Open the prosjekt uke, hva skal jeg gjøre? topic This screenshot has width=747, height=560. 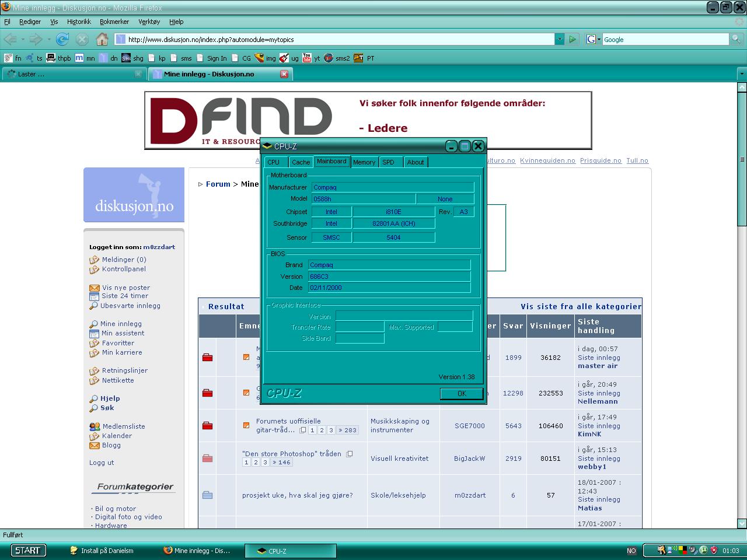[x=298, y=495]
